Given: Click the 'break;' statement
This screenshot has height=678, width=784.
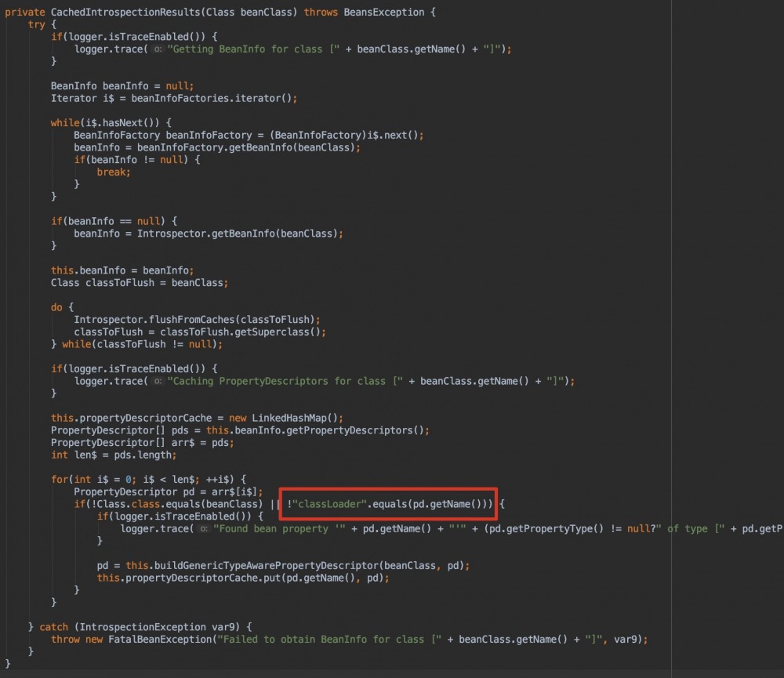Looking at the screenshot, I should tap(114, 172).
